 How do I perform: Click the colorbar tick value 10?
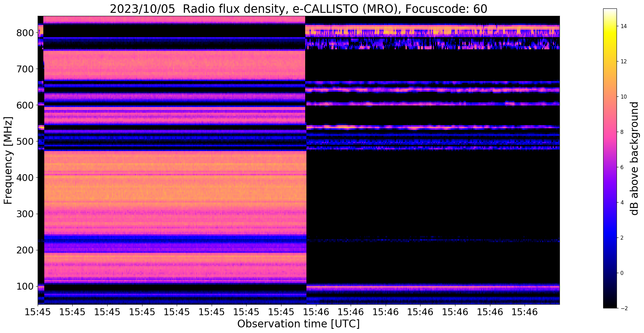624,97
